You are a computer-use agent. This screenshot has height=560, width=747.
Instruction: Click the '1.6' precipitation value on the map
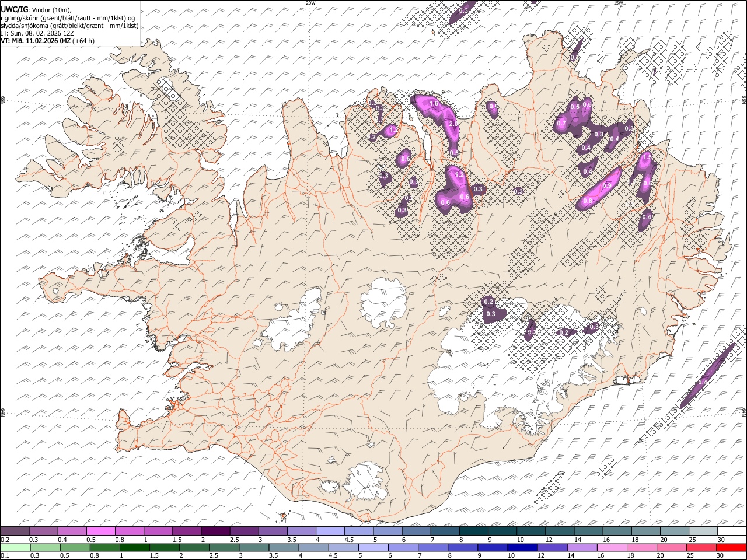[x=434, y=104]
